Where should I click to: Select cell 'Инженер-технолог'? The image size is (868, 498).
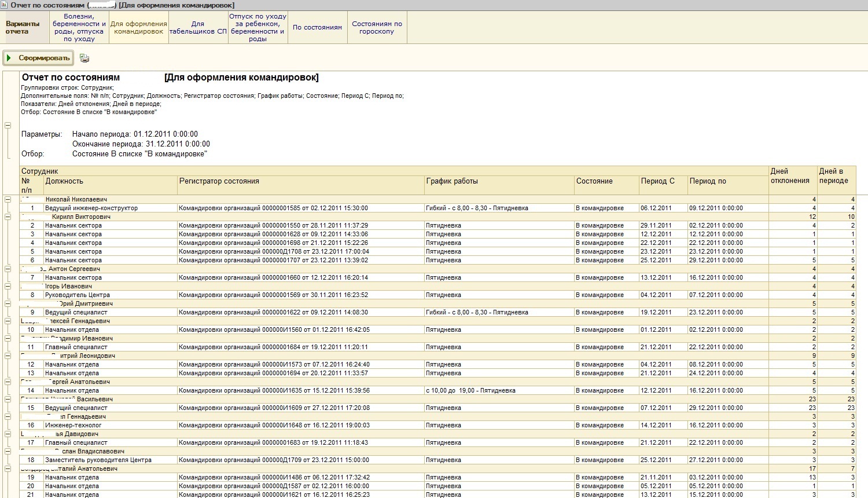coord(111,425)
